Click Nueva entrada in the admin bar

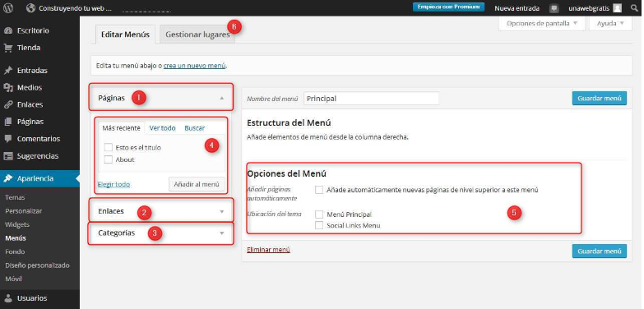click(517, 8)
